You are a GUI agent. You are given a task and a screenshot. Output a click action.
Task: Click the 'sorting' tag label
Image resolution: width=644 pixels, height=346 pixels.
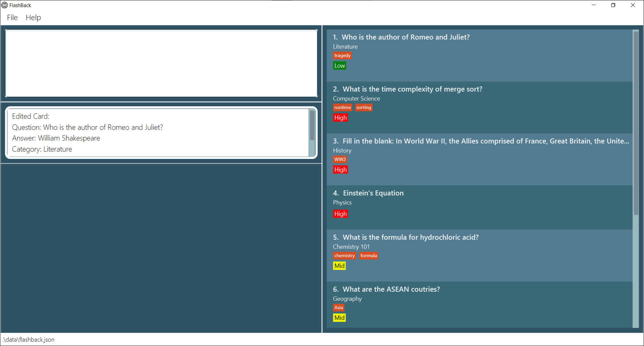[x=364, y=108]
